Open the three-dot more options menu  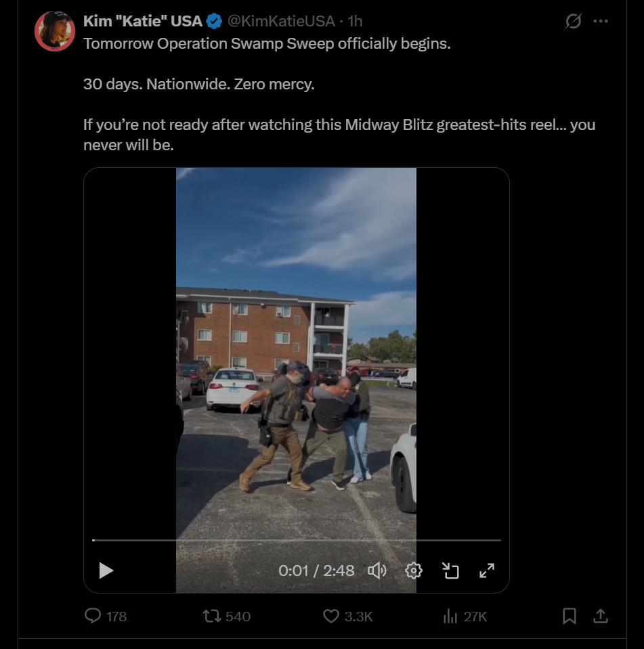(x=601, y=21)
